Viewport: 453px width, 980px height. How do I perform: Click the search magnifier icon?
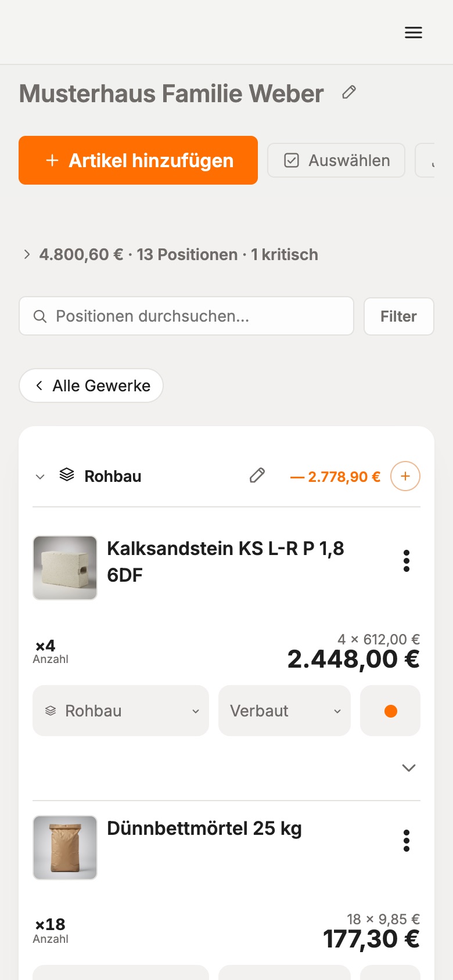click(40, 316)
